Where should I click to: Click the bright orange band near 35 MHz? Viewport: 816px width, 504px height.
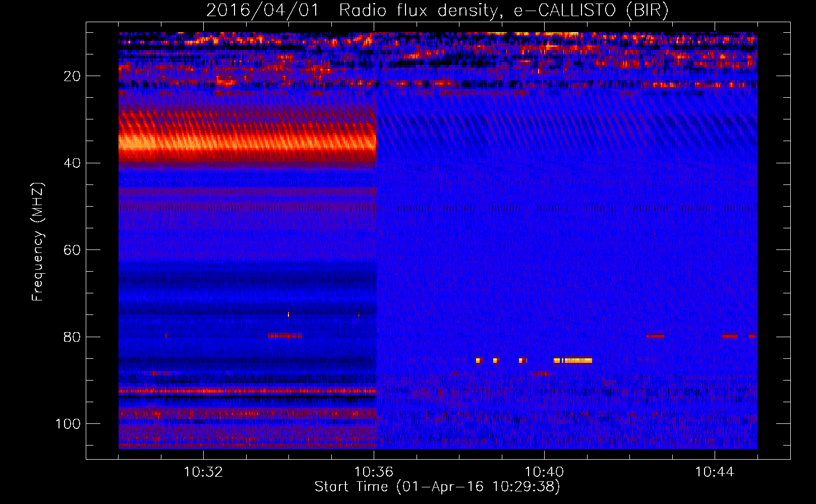pos(248,143)
